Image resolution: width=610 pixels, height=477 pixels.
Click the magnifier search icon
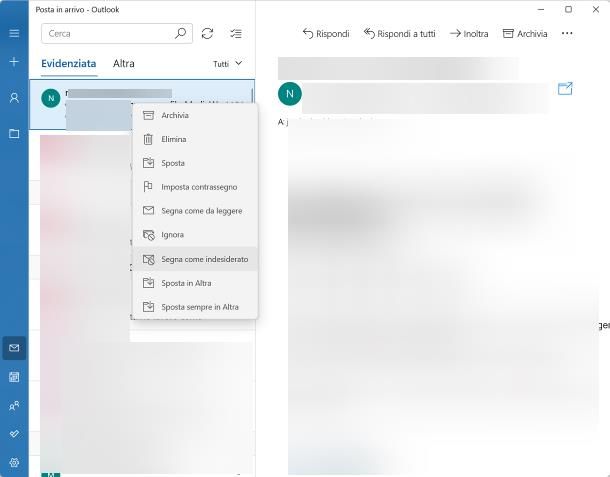181,33
